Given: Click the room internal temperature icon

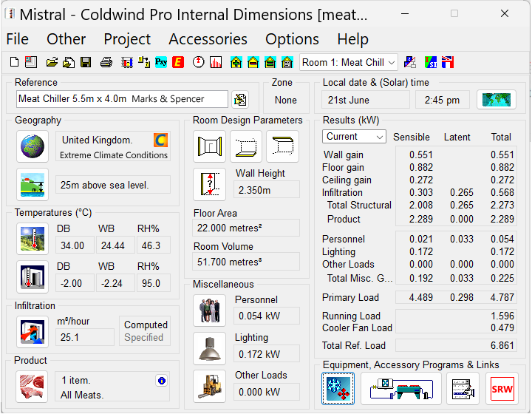Looking at the screenshot, I should 33,276.
